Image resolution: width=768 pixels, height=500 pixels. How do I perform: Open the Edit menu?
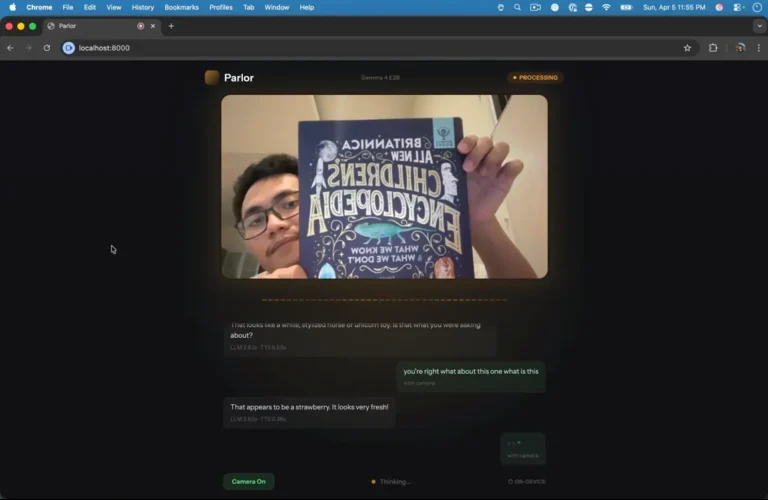pos(90,7)
